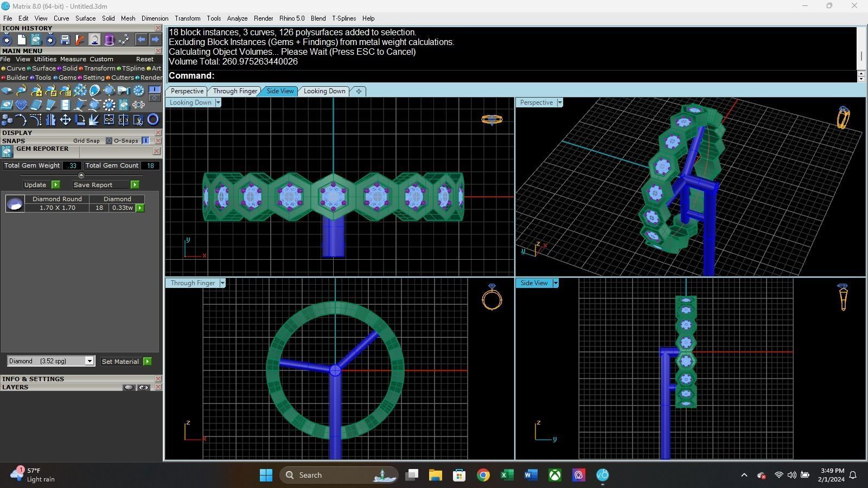Click the scissors trim icon
This screenshot has width=868, height=488.
coord(138,120)
